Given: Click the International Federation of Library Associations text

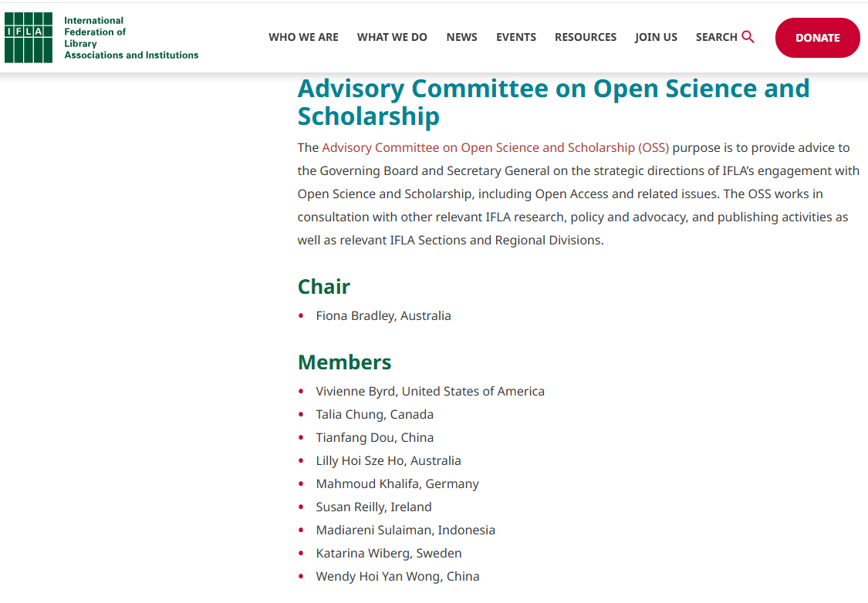Looking at the screenshot, I should point(131,38).
